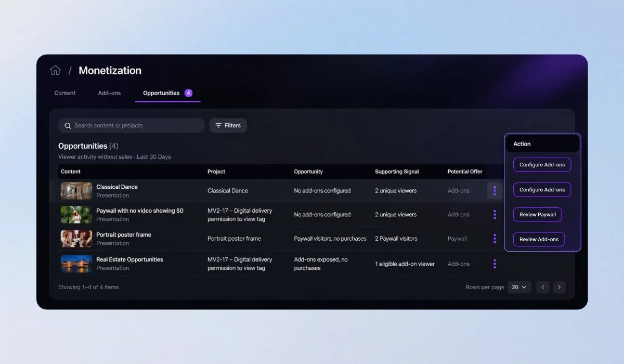Open the Real Estate Opportunities thumbnail
Viewport: 624px width, 364px height.
[x=76, y=264]
